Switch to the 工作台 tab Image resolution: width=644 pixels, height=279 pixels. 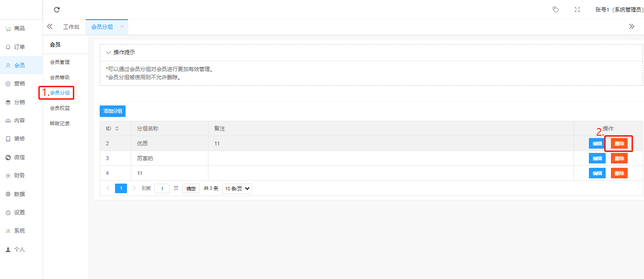click(x=71, y=27)
